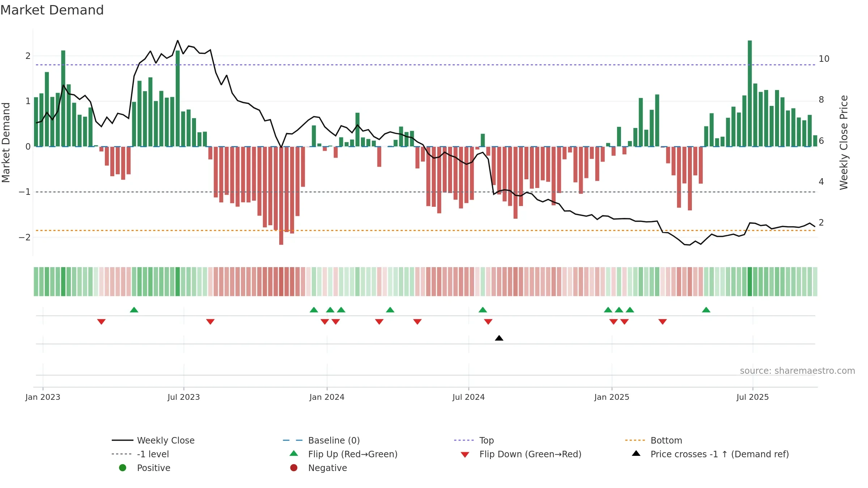Select the red Flip Down legend triangle

point(465,455)
